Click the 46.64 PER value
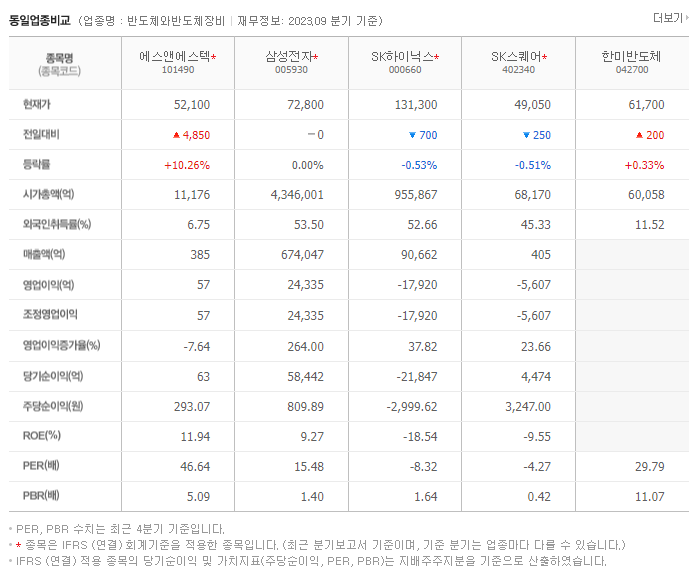This screenshot has height=579, width=694. tap(195, 467)
